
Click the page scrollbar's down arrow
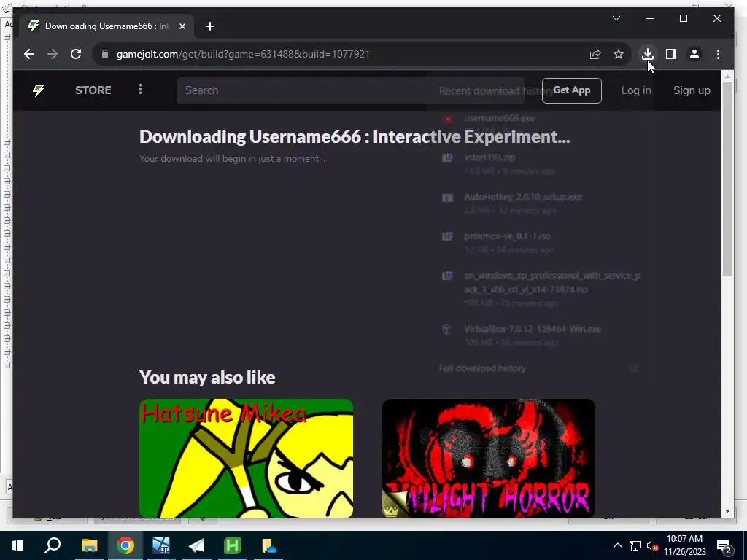point(727,511)
